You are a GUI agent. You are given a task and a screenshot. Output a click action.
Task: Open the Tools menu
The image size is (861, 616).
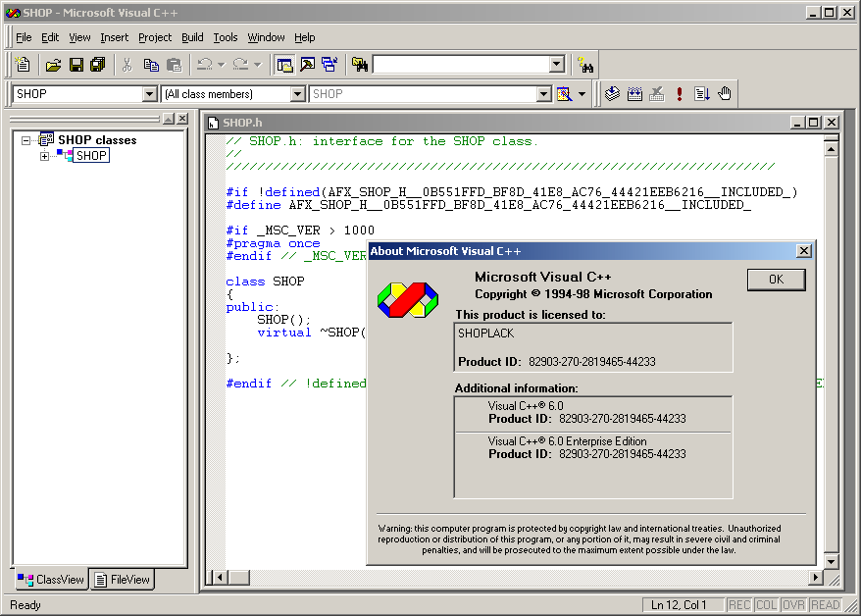coord(226,37)
